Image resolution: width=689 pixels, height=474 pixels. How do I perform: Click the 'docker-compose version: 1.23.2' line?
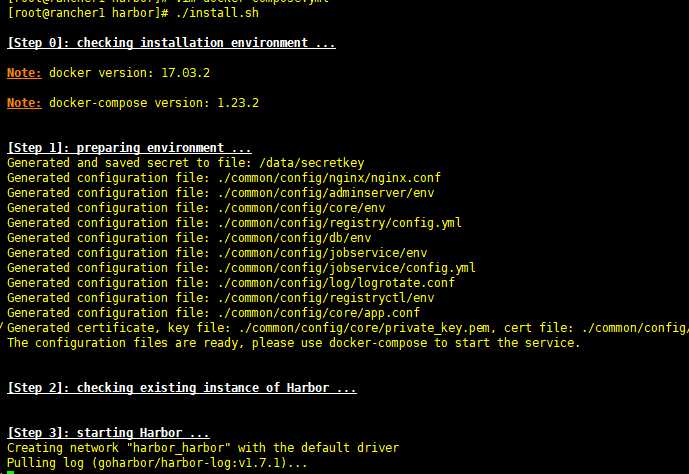[x=133, y=103]
